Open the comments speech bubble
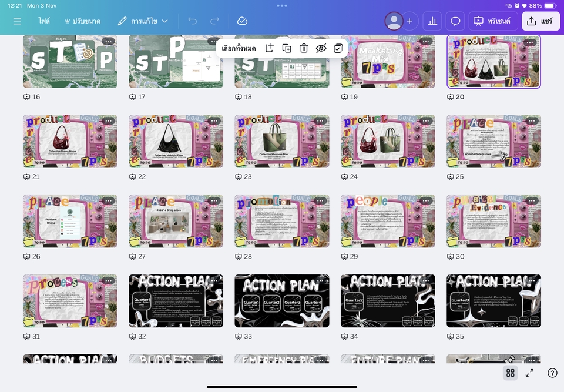This screenshot has height=392, width=564. coord(455,21)
